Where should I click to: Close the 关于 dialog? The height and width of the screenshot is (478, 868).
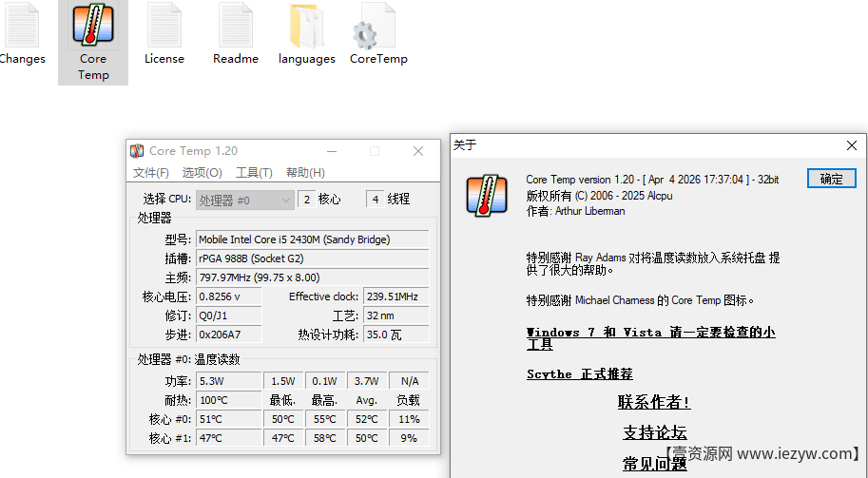coord(852,145)
